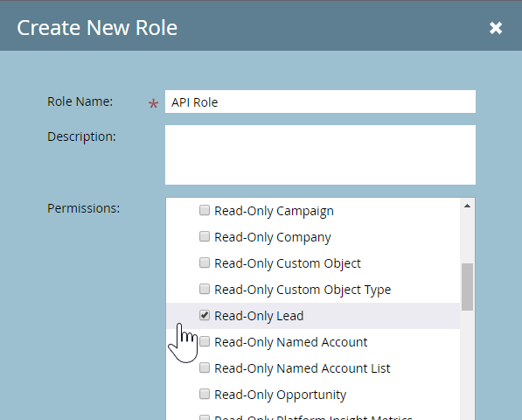Viewport: 522px width, 420px height.
Task: Tick the Read-Only Custom Object checkbox
Action: pyautogui.click(x=205, y=262)
